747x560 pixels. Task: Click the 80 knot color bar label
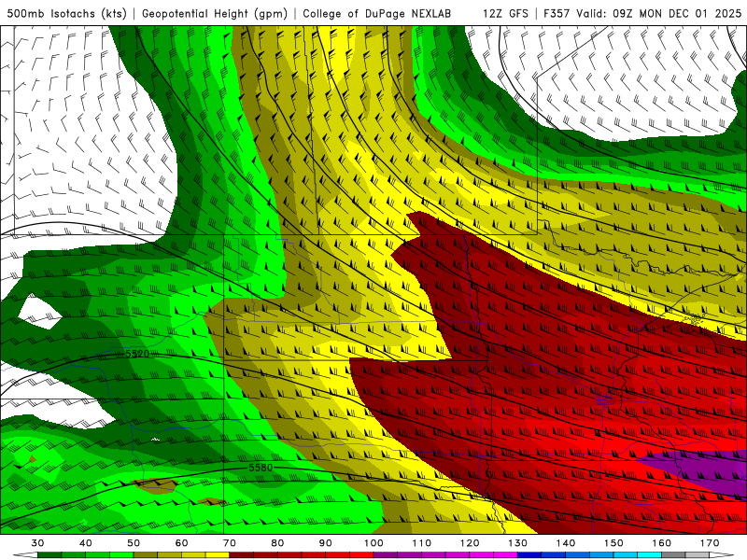pyautogui.click(x=277, y=543)
